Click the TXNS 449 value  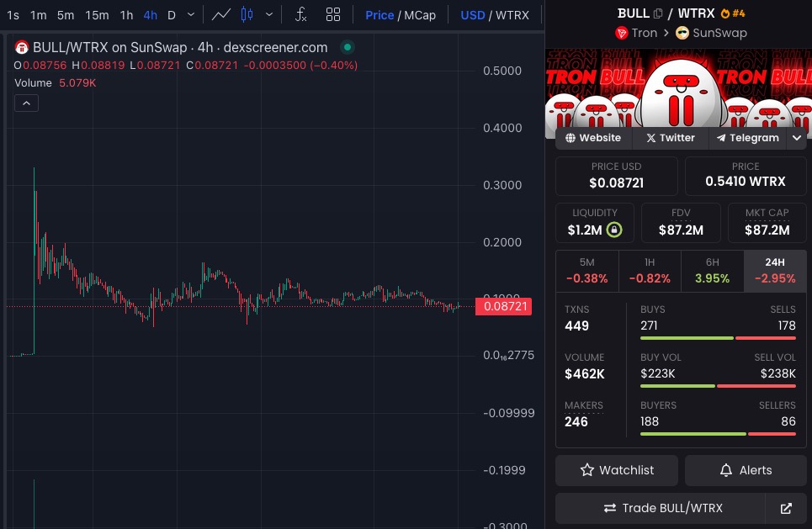pos(576,326)
